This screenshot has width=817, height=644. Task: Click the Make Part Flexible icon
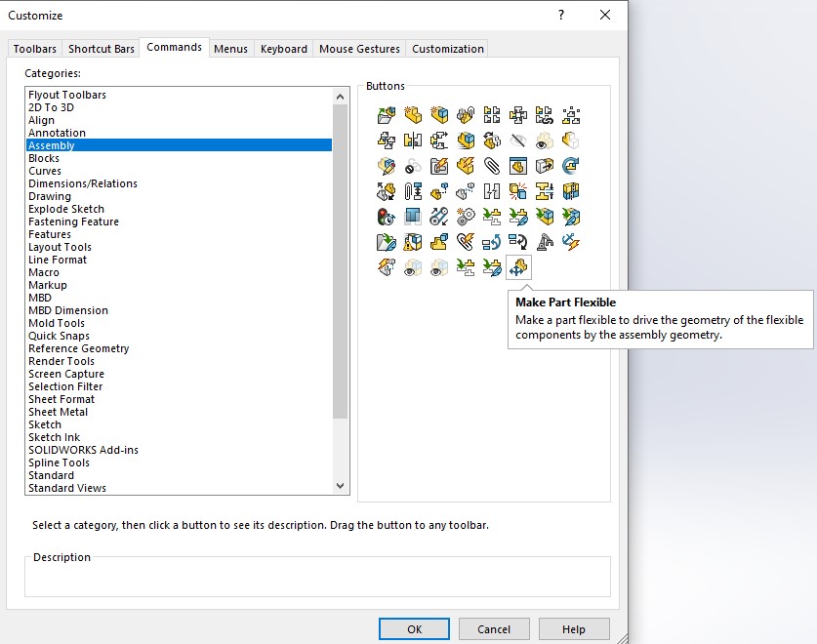coord(518,266)
